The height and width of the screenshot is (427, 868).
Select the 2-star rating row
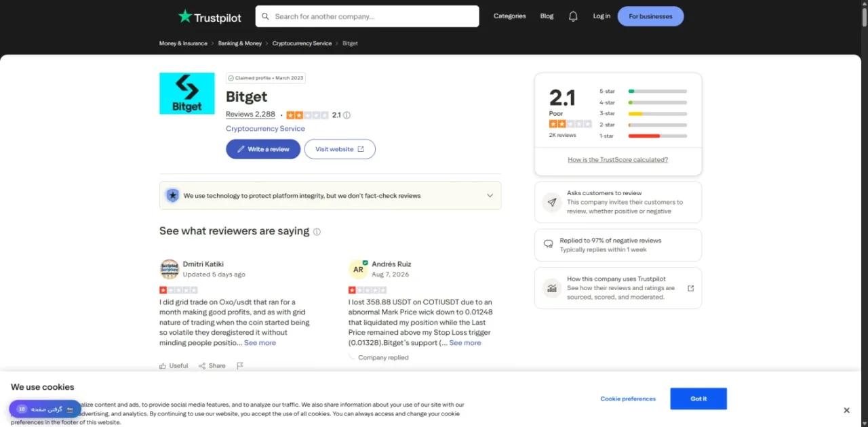tap(643, 125)
